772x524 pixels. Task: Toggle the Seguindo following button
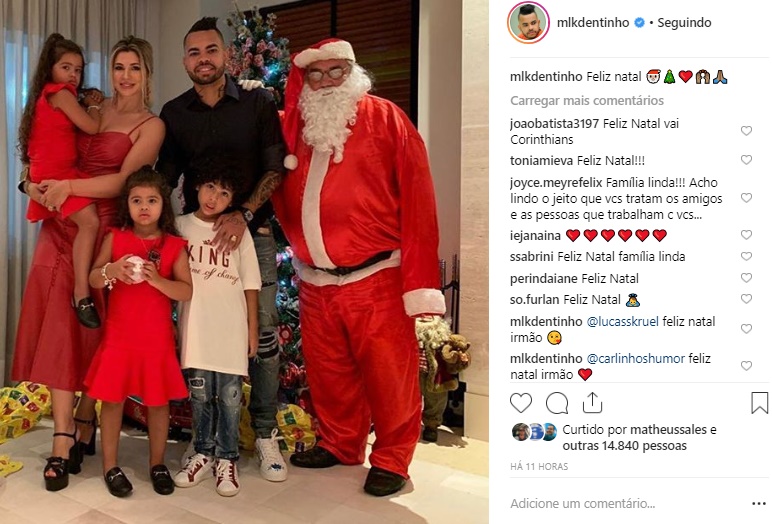[x=684, y=23]
